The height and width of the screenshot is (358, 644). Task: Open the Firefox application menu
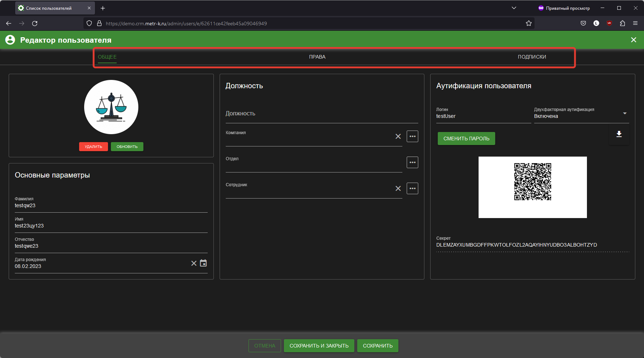635,23
